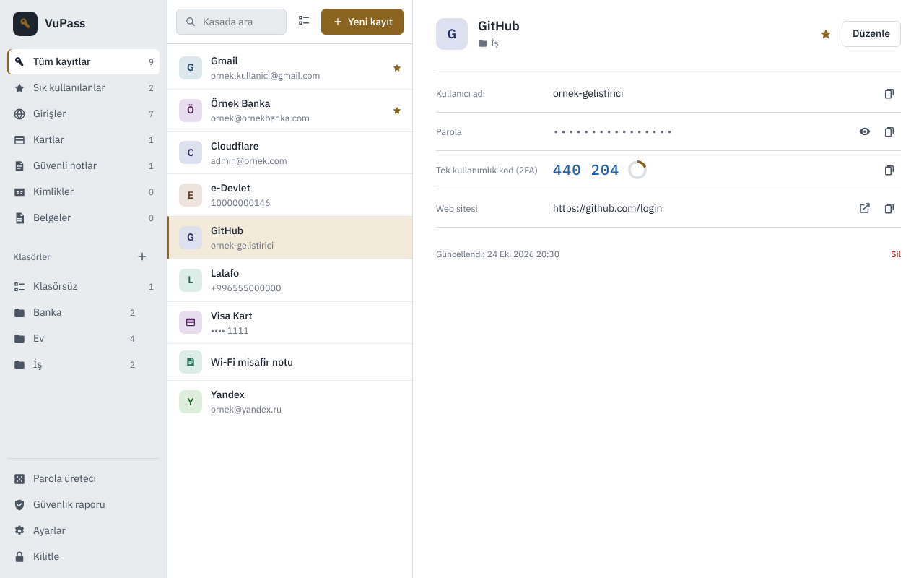
Task: Copy the Web sitesi URL
Action: coord(889,208)
